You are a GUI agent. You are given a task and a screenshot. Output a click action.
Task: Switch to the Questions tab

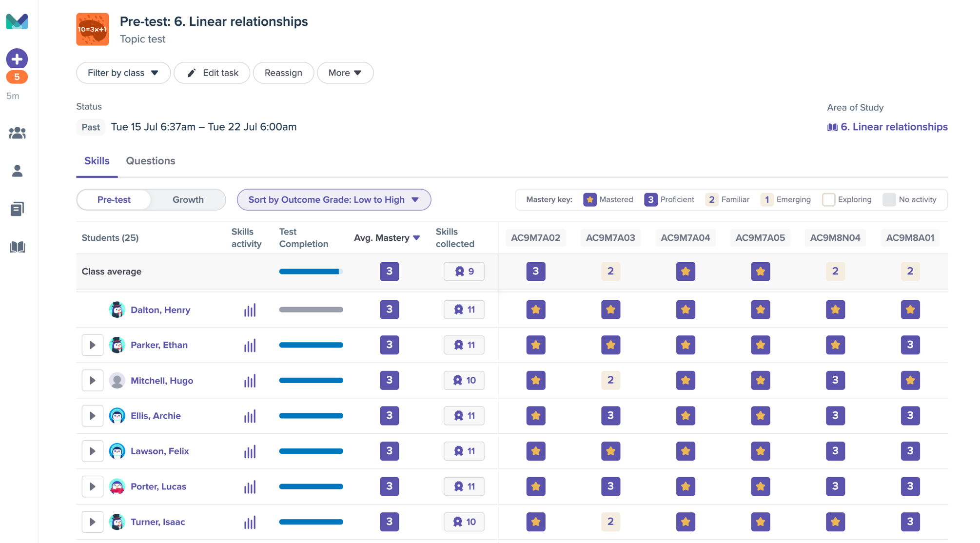pos(150,161)
